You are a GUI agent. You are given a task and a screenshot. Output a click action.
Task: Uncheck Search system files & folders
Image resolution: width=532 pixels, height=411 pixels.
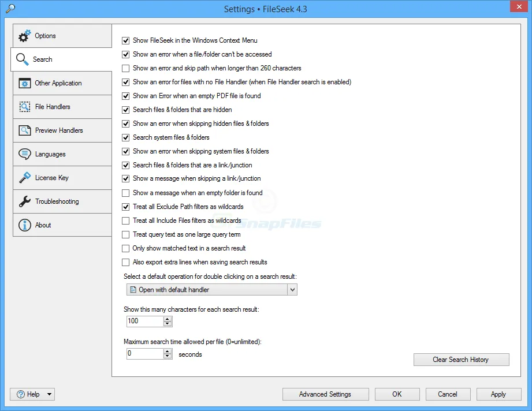point(125,137)
